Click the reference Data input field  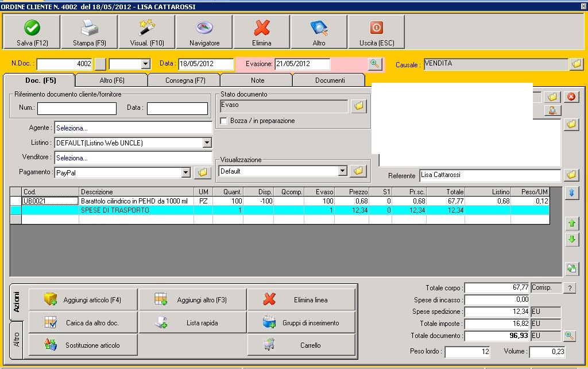(177, 108)
